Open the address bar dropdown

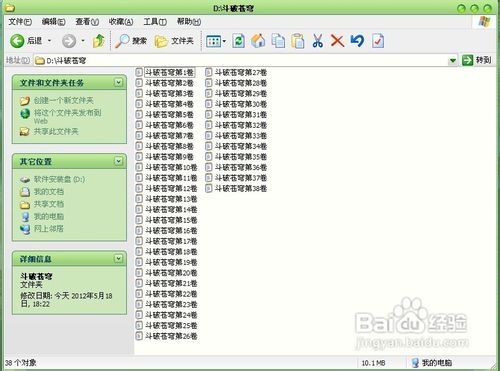pos(453,60)
